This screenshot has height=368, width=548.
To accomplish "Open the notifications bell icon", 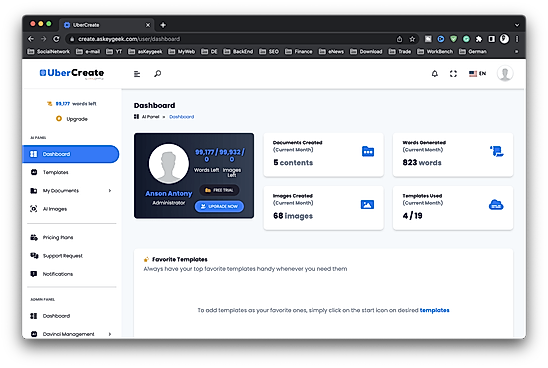I will 434,73.
